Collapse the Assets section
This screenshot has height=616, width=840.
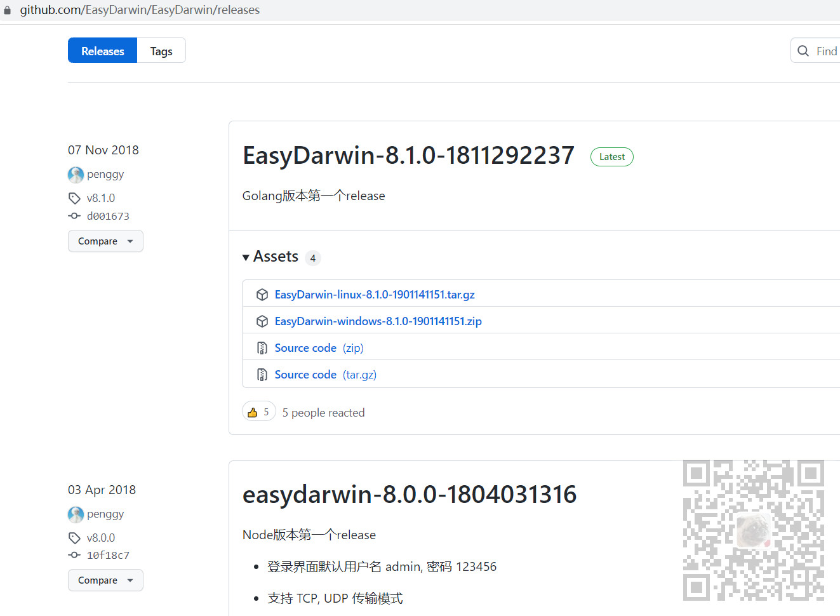pos(270,257)
